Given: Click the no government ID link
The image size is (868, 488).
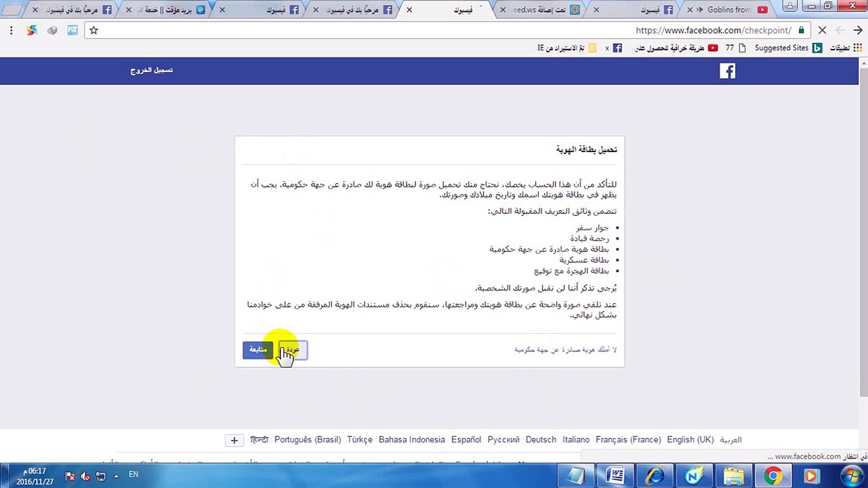Looking at the screenshot, I should 565,349.
